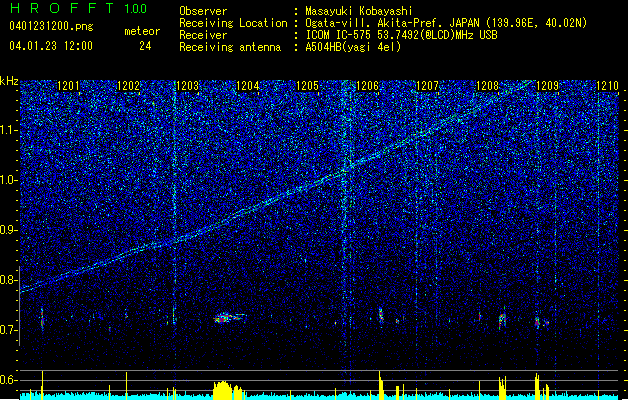Click the 1209 time marker

coord(547,86)
